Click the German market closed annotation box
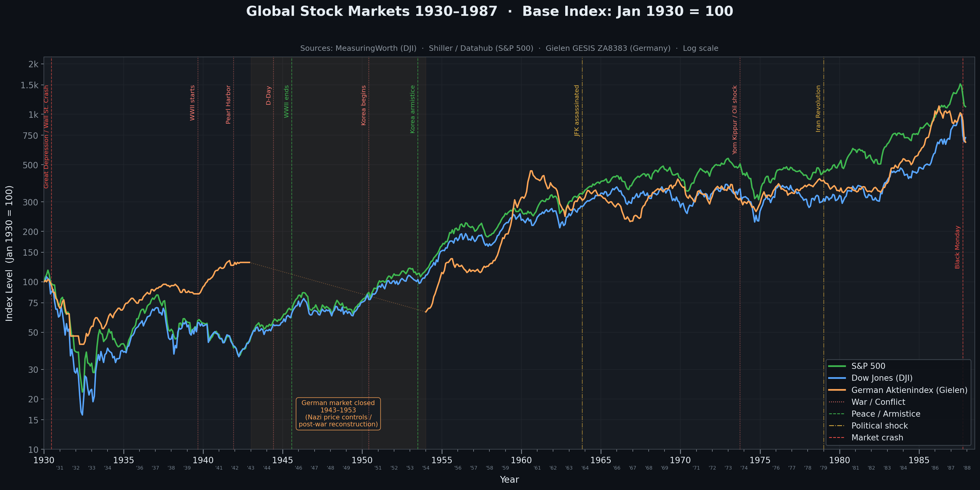 coord(338,414)
